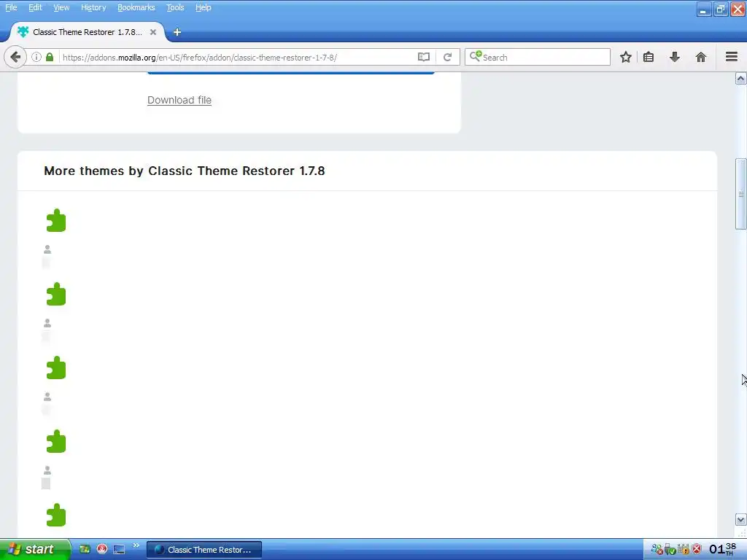Open the History menu
The image size is (747, 560).
coord(93,7)
